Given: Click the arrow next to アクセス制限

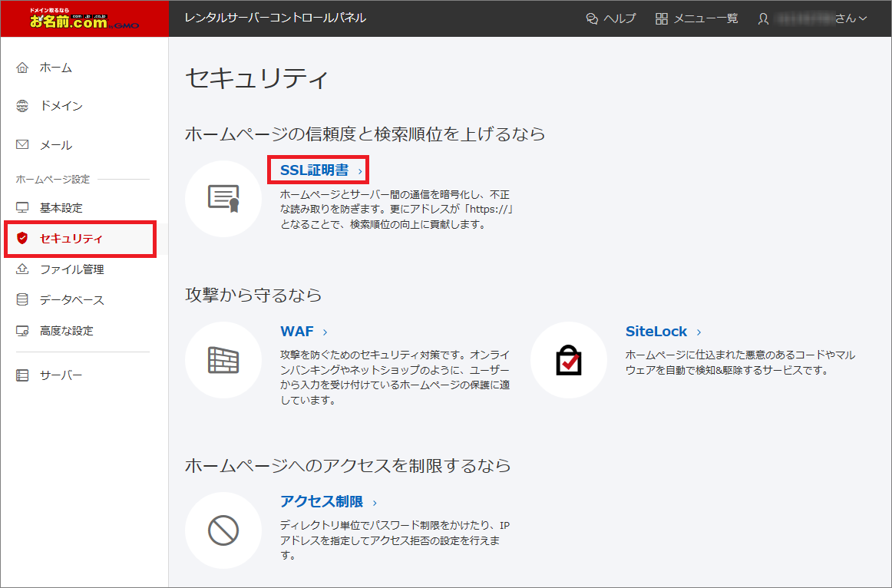Looking at the screenshot, I should coord(375,503).
